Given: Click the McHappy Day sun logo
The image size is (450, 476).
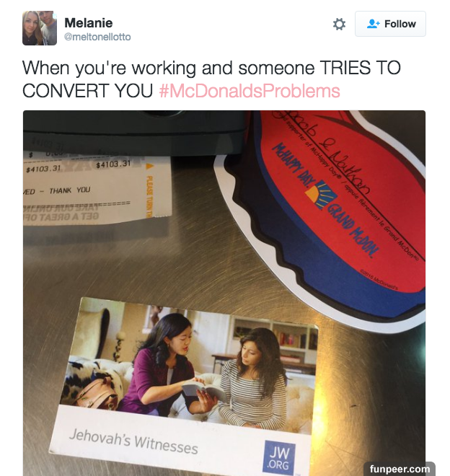Looking at the screenshot, I should click(321, 195).
